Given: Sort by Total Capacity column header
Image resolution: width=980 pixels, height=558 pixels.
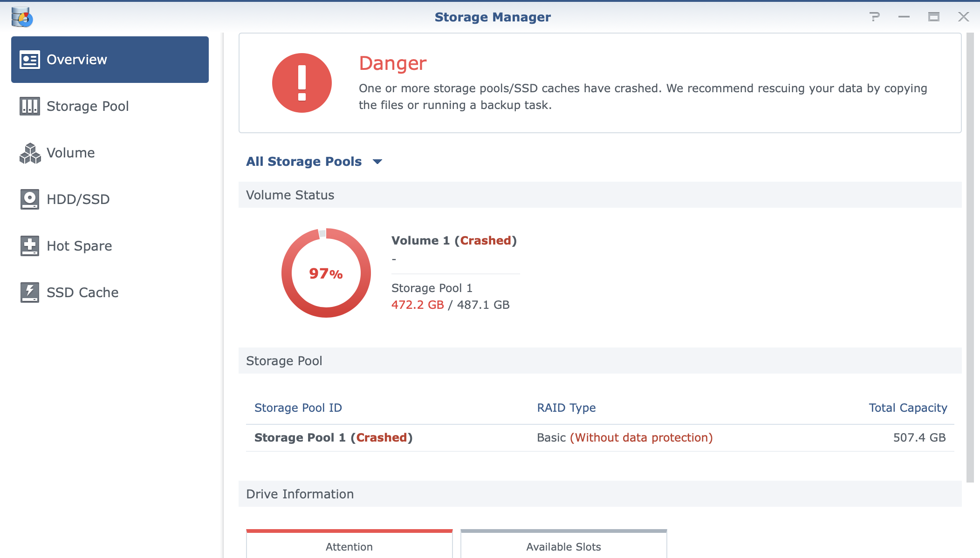Looking at the screenshot, I should 907,408.
